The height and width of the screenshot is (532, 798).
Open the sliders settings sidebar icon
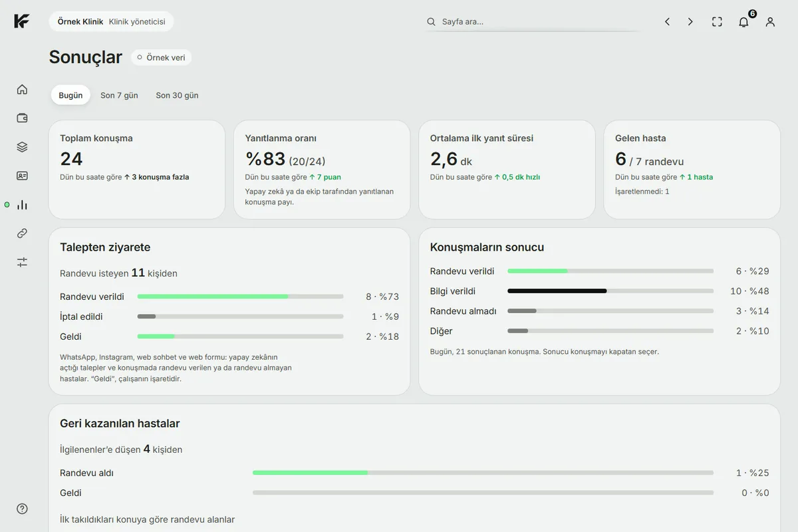tap(22, 262)
